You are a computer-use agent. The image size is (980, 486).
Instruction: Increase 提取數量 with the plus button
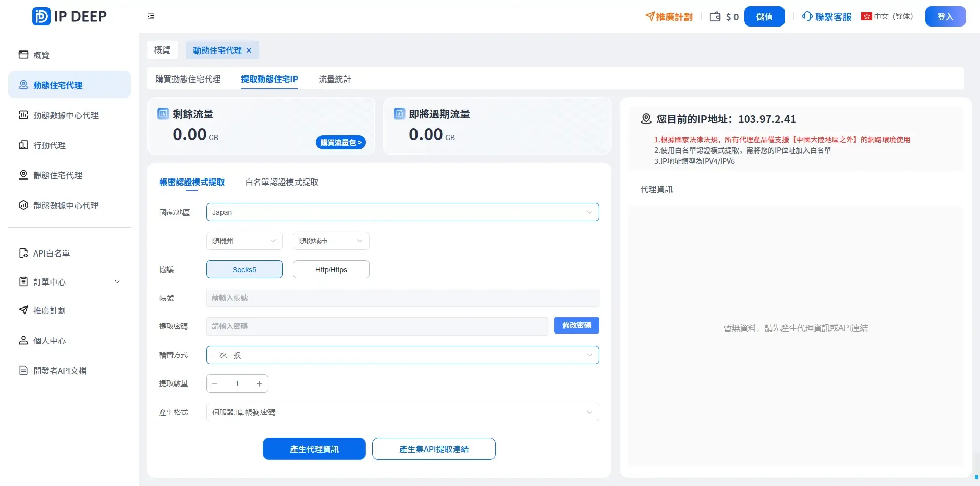coord(259,384)
